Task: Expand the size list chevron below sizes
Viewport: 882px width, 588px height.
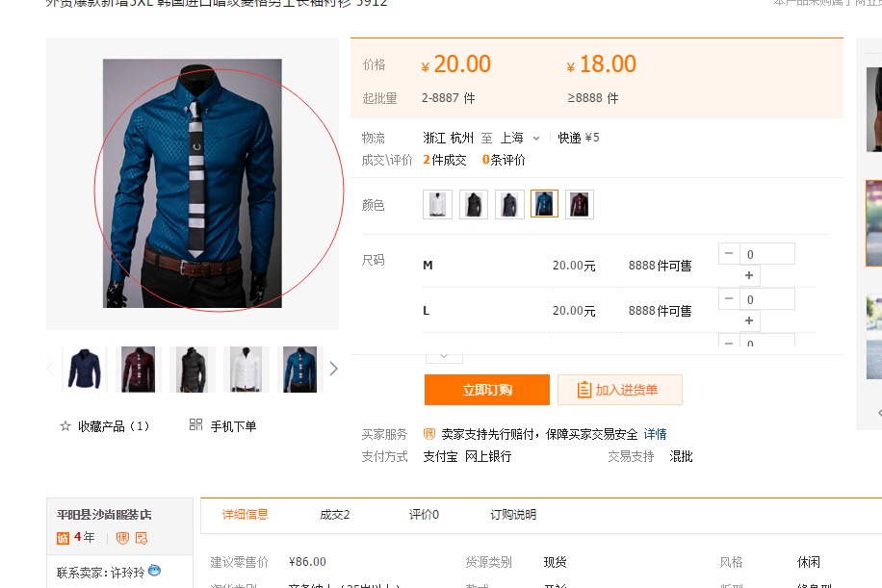Action: pos(444,356)
